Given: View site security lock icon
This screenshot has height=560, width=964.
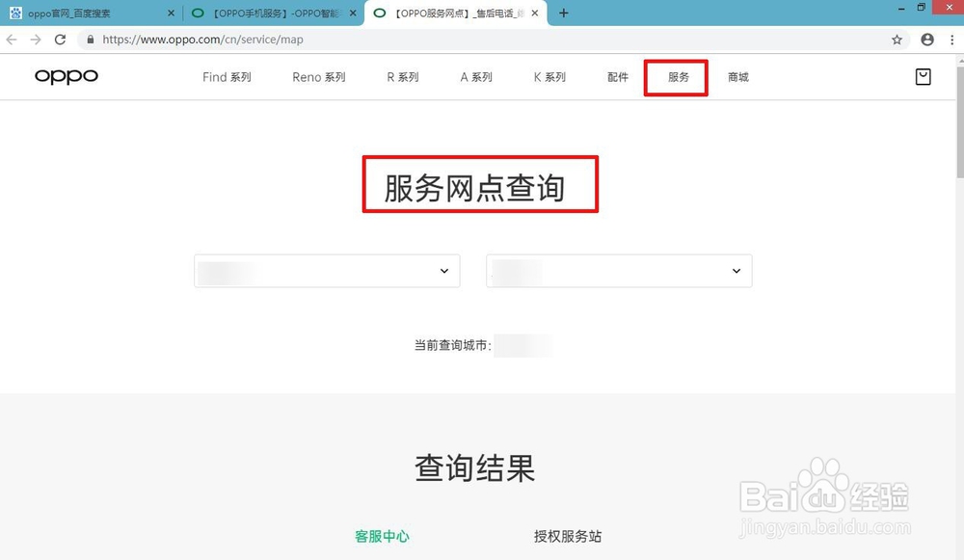Looking at the screenshot, I should [91, 40].
